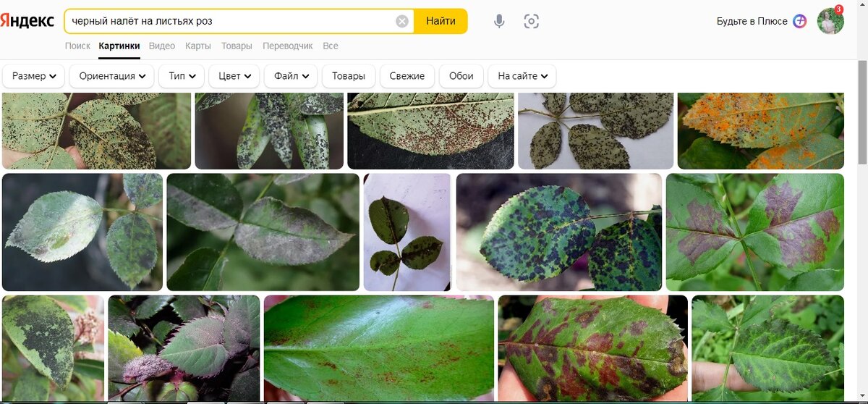This screenshot has height=404, width=868.
Task: Open the large glossy green leaf thumbnail
Action: pos(379,348)
